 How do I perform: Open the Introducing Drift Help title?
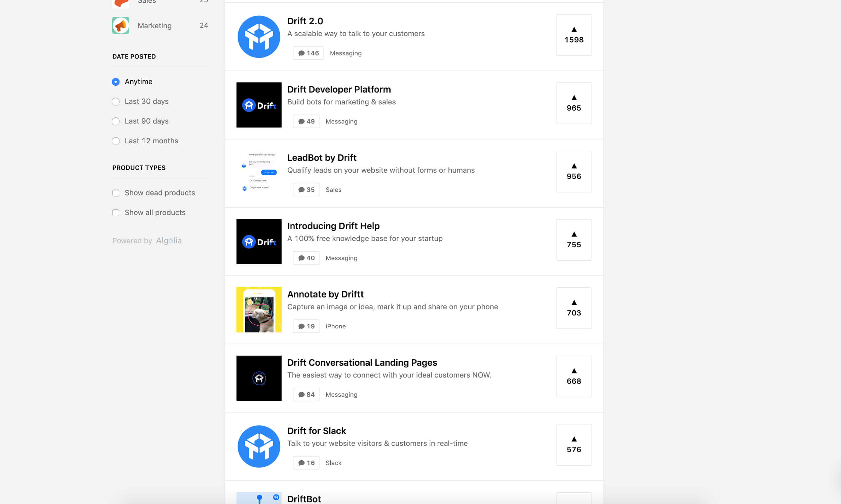tap(333, 226)
